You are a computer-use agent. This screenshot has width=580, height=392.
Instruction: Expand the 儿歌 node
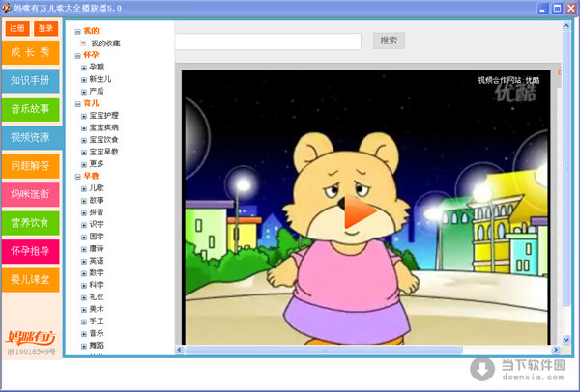pos(84,189)
